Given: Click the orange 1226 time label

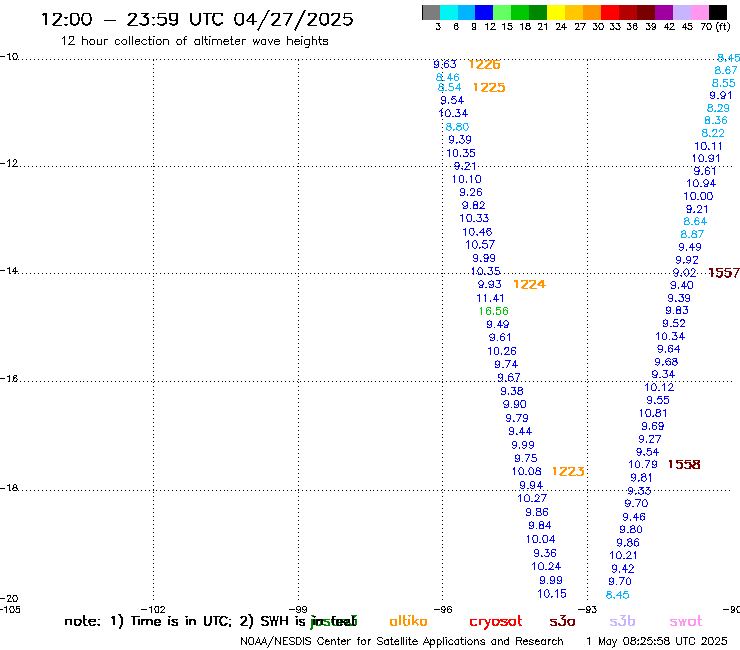Looking at the screenshot, I should pos(484,65).
